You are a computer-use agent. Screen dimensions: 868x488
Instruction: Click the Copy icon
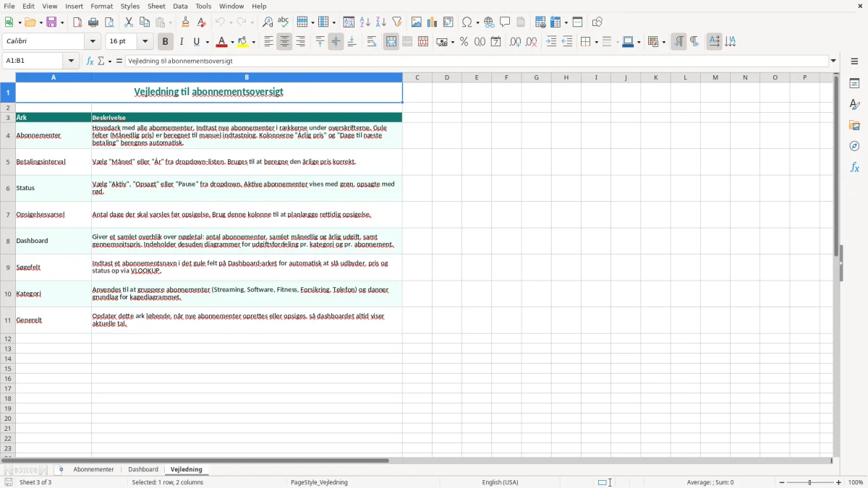(x=145, y=22)
